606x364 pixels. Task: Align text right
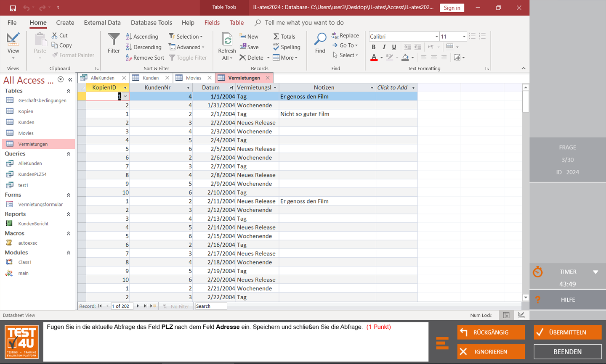(x=444, y=58)
